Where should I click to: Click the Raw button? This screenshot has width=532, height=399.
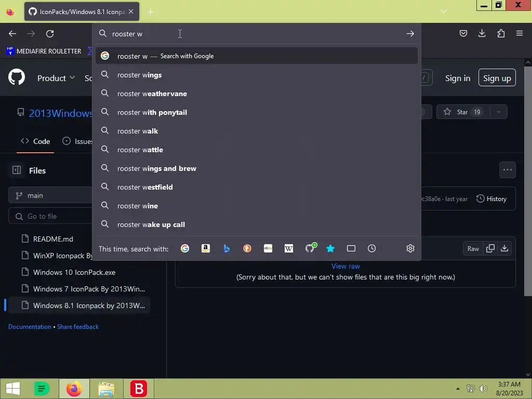pyautogui.click(x=473, y=249)
